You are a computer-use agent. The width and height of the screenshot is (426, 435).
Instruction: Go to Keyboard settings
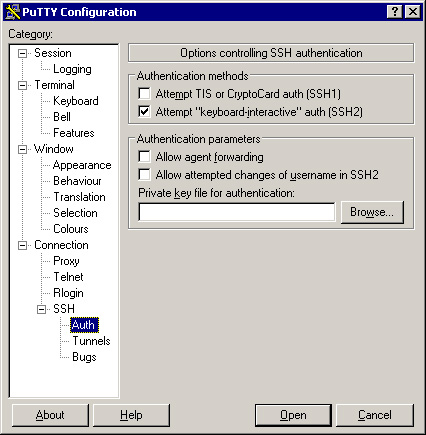point(76,101)
